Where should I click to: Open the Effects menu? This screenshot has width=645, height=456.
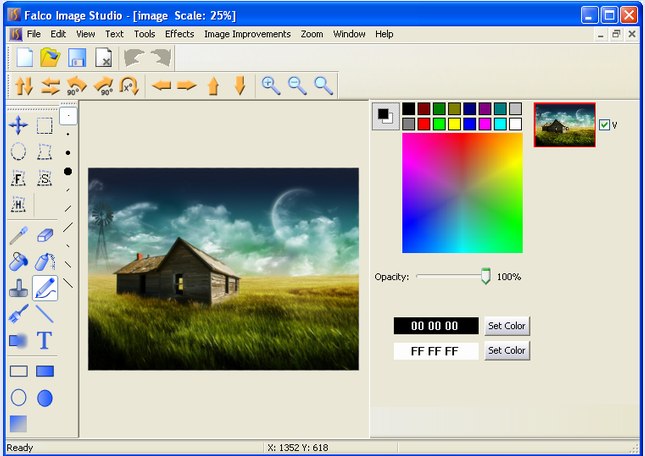(x=179, y=34)
